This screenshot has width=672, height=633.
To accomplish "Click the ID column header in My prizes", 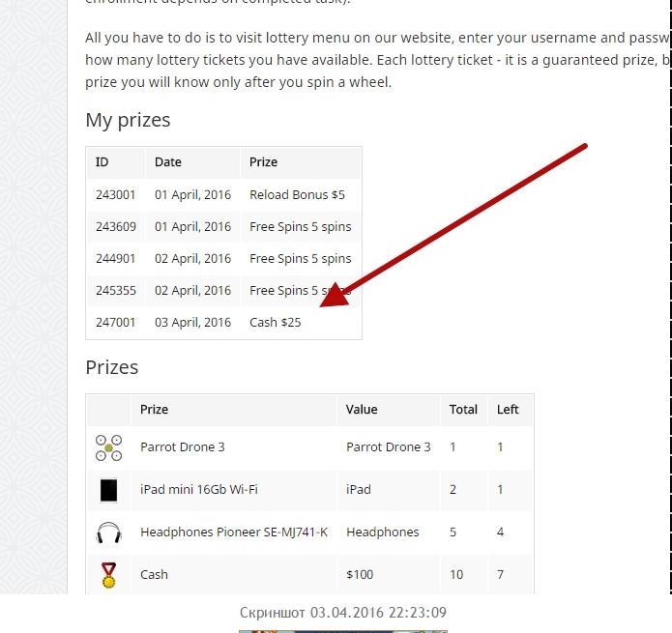I will (x=102, y=162).
